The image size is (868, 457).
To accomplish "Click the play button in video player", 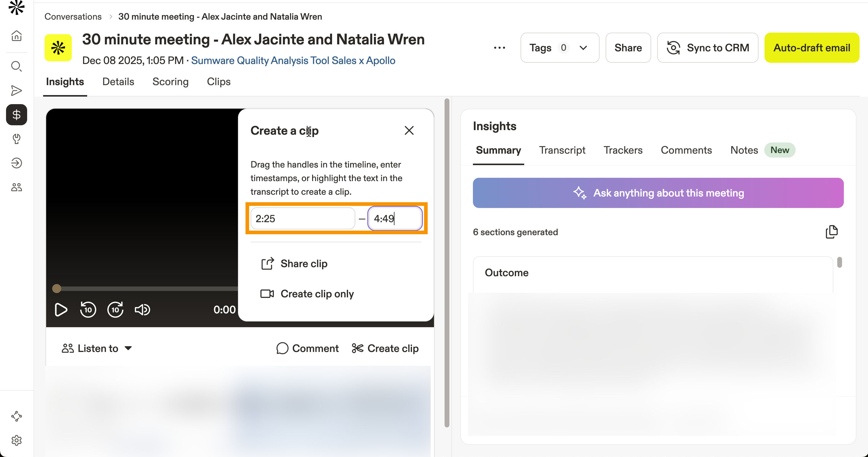I will 61,309.
